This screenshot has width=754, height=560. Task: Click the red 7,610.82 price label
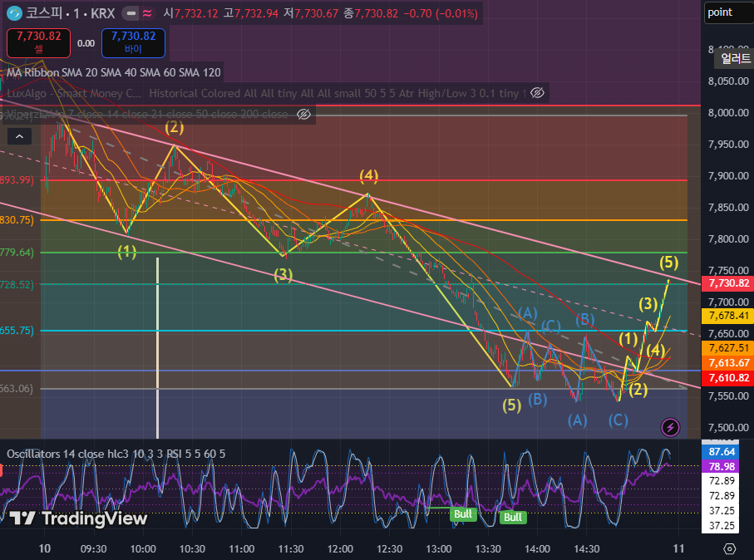coord(728,378)
